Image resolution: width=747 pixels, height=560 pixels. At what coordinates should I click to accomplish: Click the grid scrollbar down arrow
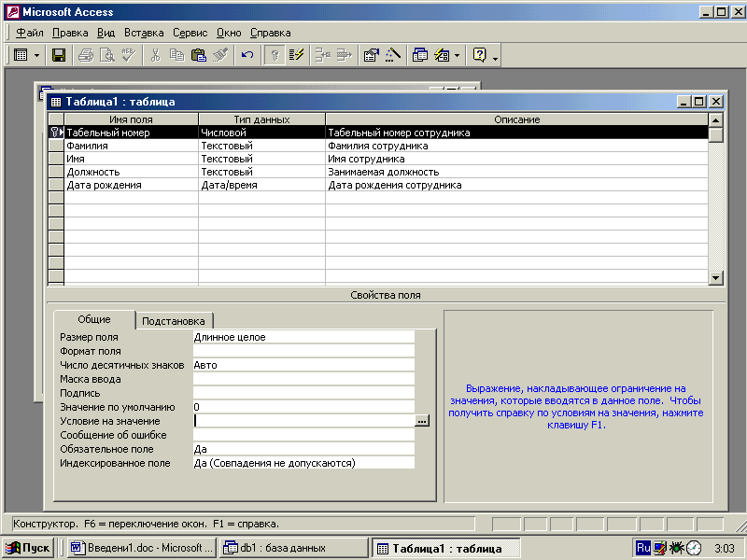tap(715, 277)
